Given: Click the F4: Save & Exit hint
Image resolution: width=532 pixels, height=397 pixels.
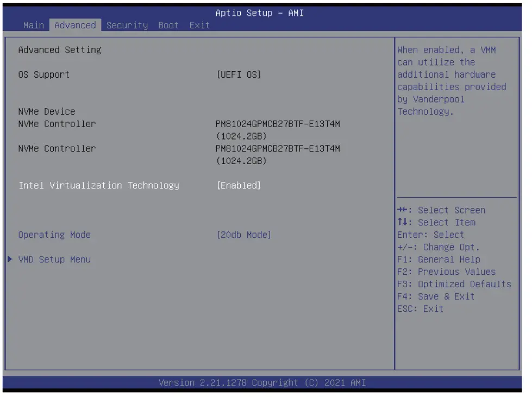Looking at the screenshot, I should 436,297.
